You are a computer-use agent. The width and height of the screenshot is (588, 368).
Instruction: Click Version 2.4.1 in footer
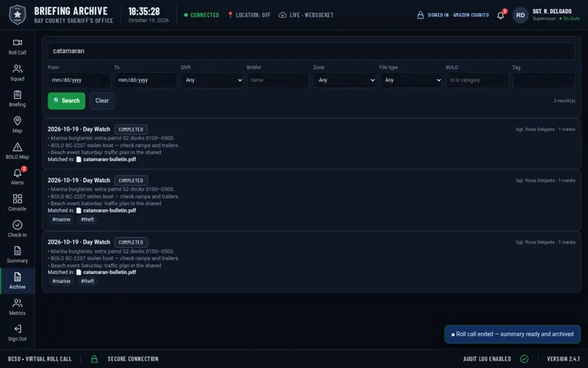(563, 359)
